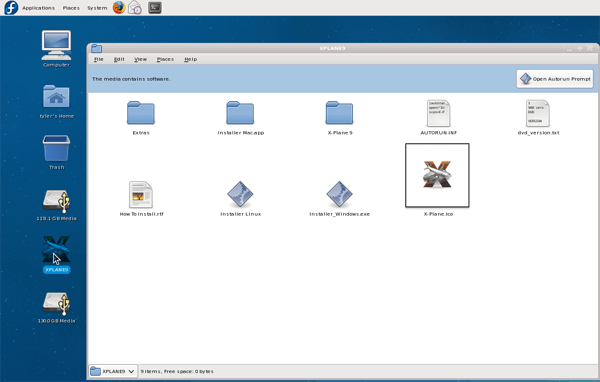
Task: Select the 118.1 GB Media drive icon
Action: (56, 201)
